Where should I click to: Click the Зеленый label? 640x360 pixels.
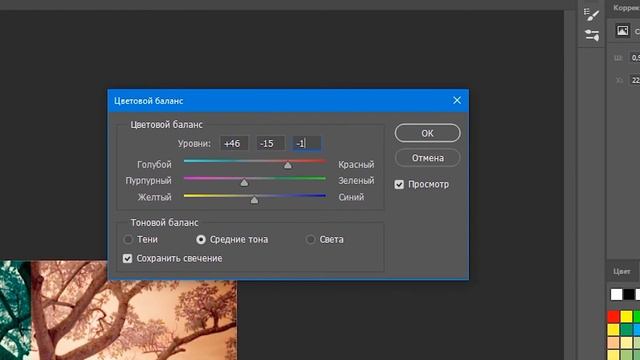356,180
